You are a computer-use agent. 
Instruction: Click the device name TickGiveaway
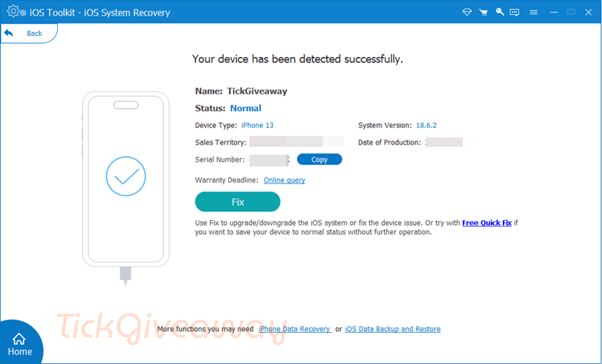point(257,91)
